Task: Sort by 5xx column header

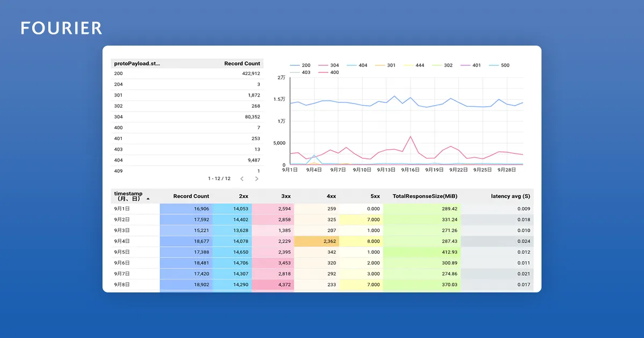Action: click(x=374, y=196)
